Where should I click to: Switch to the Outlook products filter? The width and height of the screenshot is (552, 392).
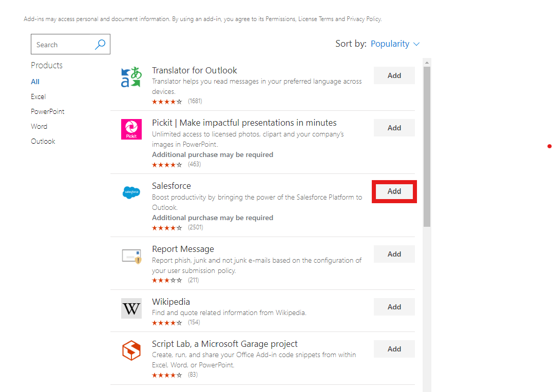tap(43, 141)
